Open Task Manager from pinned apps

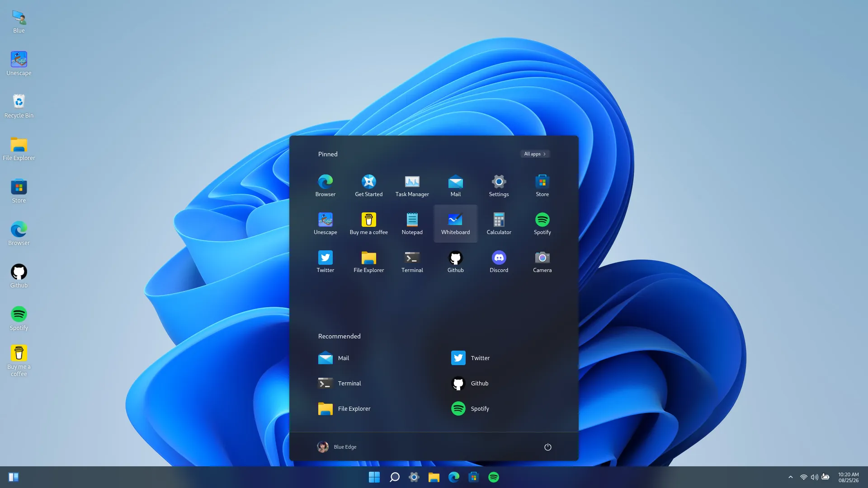click(412, 186)
